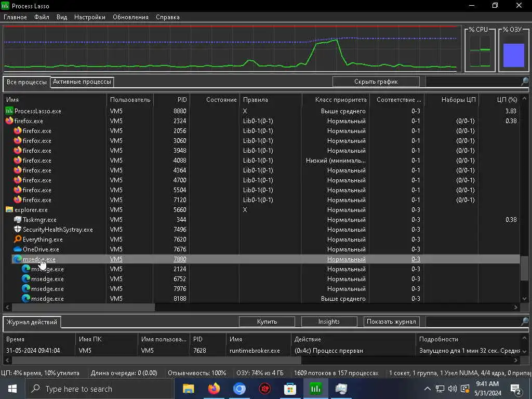Click the Taskmgr.exe process icon
532x399 pixels.
click(x=18, y=220)
